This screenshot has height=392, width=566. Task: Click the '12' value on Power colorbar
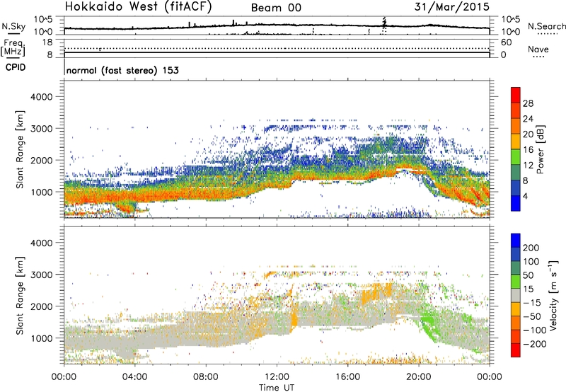tap(528, 166)
